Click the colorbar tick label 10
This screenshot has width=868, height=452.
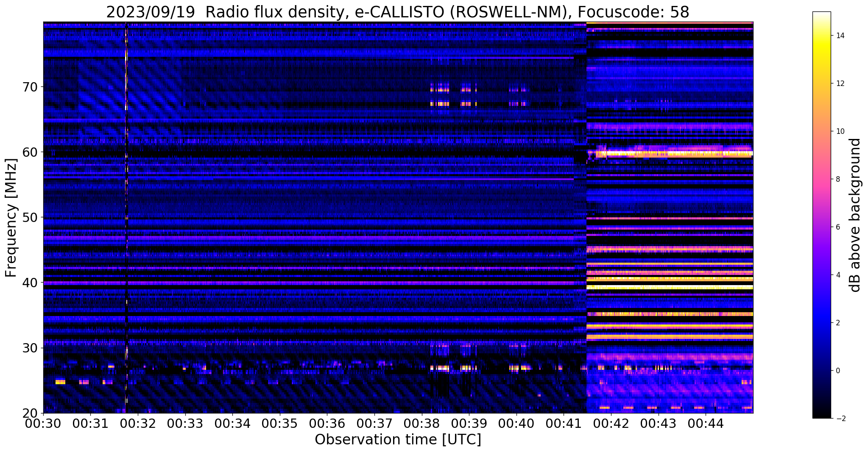(x=840, y=131)
